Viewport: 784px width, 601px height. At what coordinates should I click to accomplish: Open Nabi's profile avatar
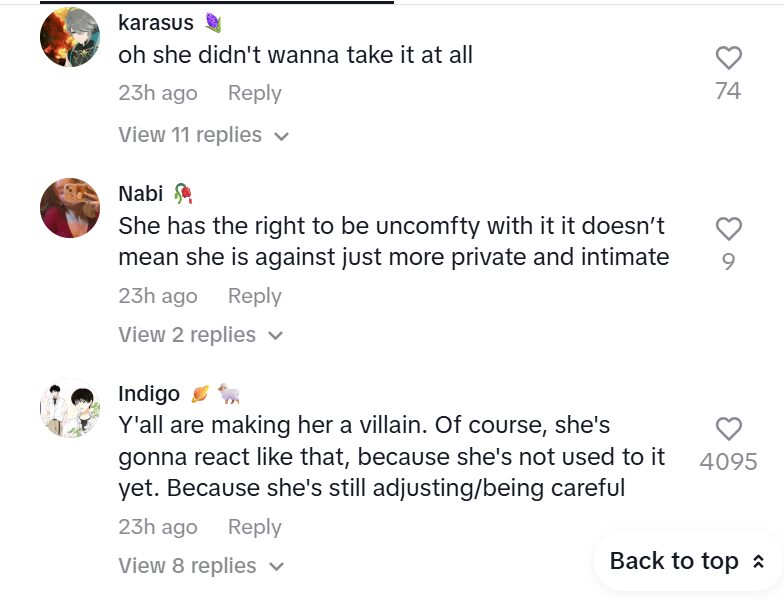pos(70,208)
